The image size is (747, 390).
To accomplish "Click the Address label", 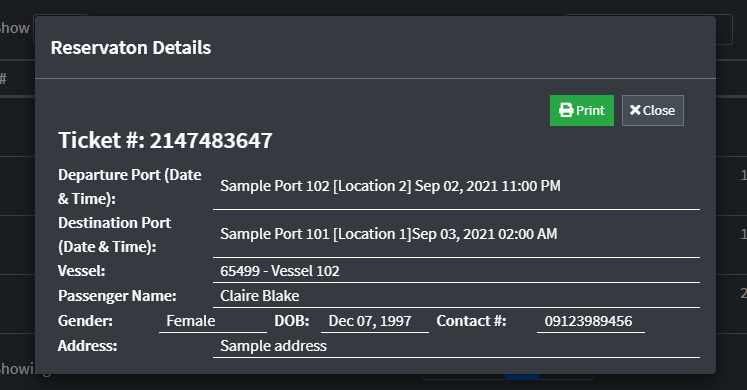I will tap(87, 346).
